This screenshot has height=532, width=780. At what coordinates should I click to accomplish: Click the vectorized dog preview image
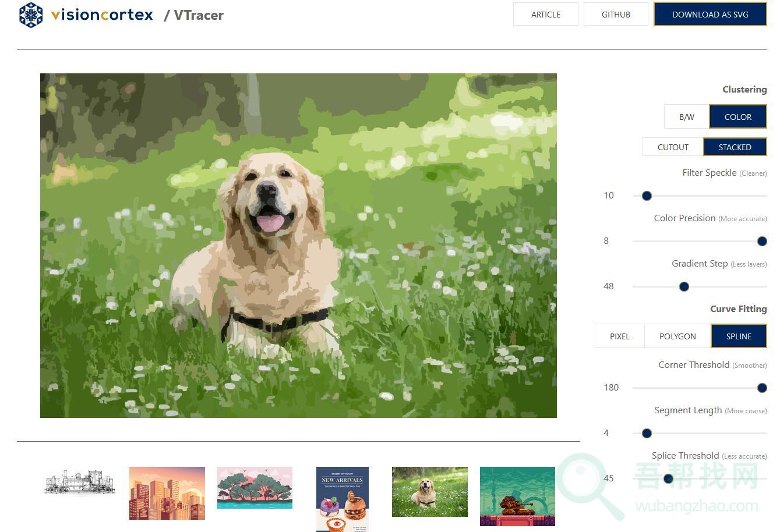point(298,245)
